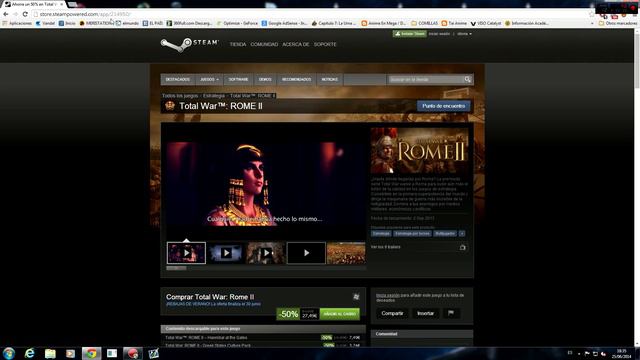
Task: Click the Windows platform icon in buy box
Action: [x=356, y=297]
